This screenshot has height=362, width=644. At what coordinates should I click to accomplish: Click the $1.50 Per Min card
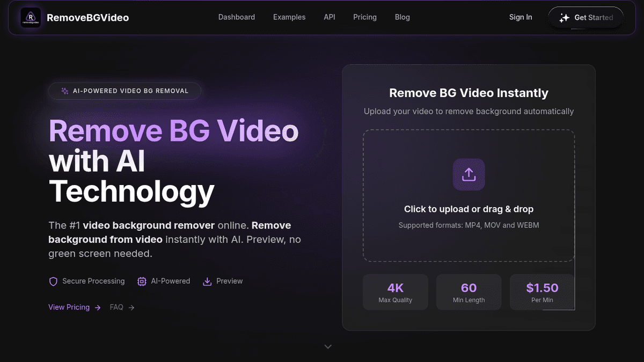542,292
